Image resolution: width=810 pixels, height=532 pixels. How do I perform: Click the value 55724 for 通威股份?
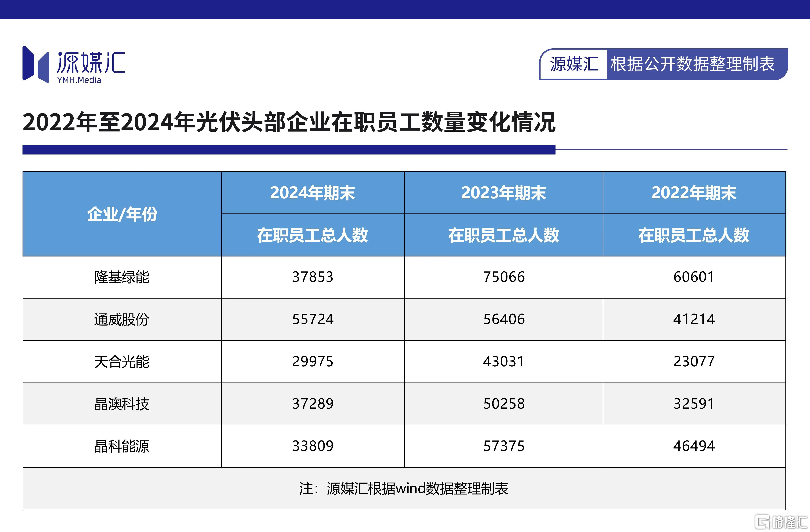pyautogui.click(x=313, y=319)
